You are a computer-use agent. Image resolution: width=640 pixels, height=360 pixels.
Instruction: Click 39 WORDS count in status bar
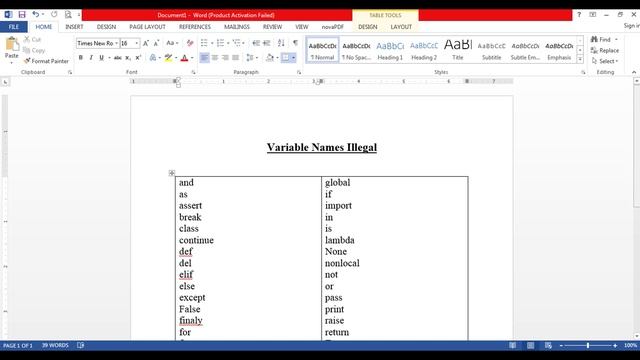pyautogui.click(x=55, y=345)
